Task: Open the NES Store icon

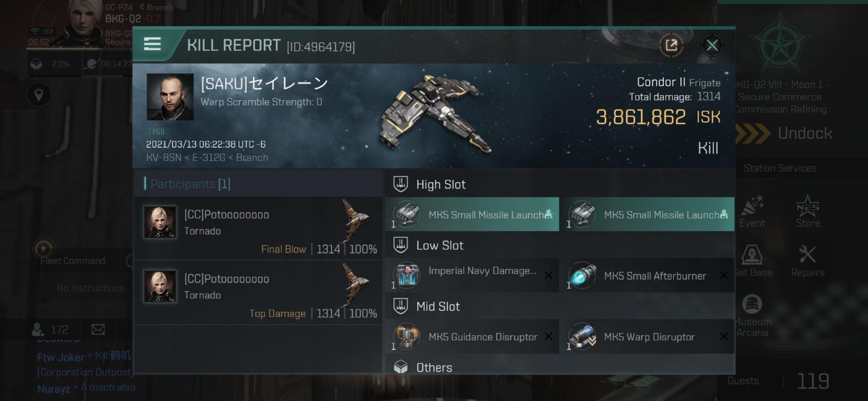Action: 808,211
